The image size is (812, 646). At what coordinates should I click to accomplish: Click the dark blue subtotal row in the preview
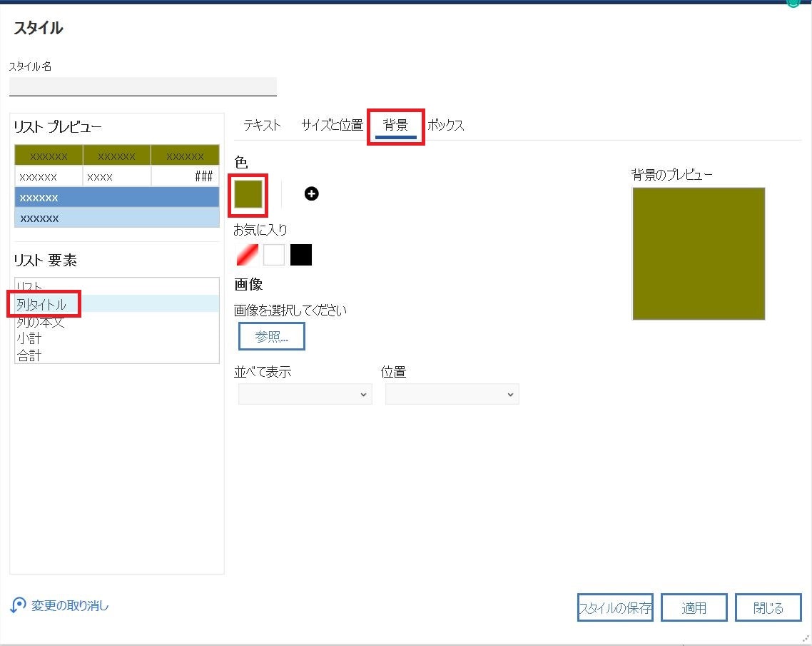pos(117,198)
